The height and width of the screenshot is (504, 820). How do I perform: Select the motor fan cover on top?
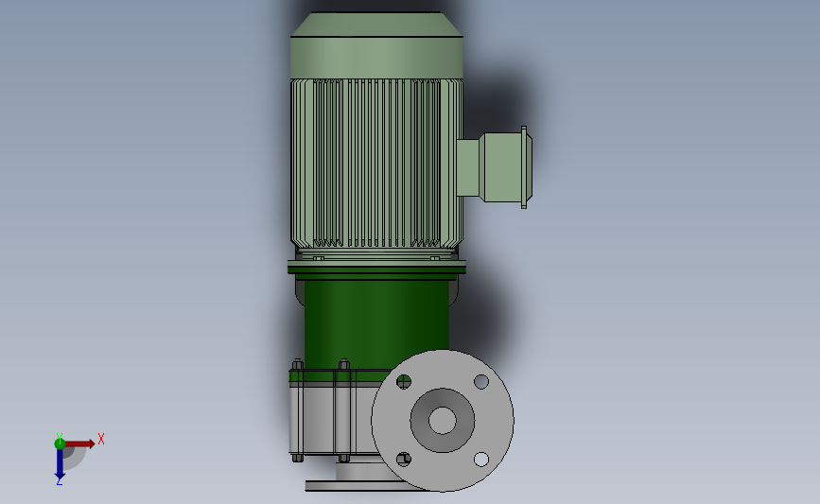coord(376,45)
